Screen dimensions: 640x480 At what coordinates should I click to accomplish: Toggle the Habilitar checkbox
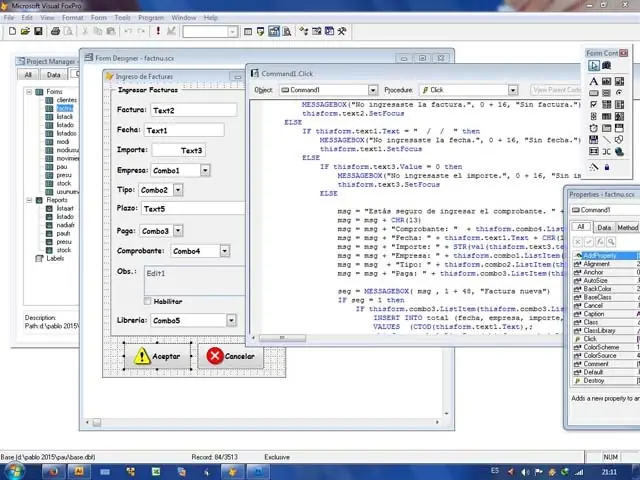point(147,301)
